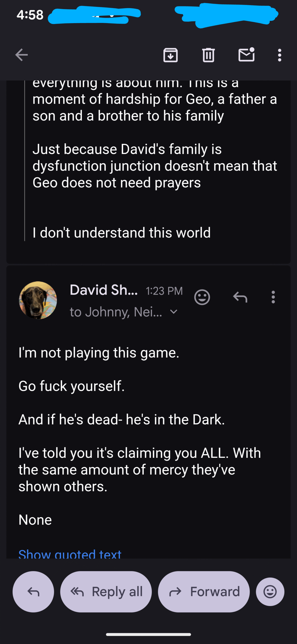
Task: Go back using the top-left arrow
Action: pos(22,55)
